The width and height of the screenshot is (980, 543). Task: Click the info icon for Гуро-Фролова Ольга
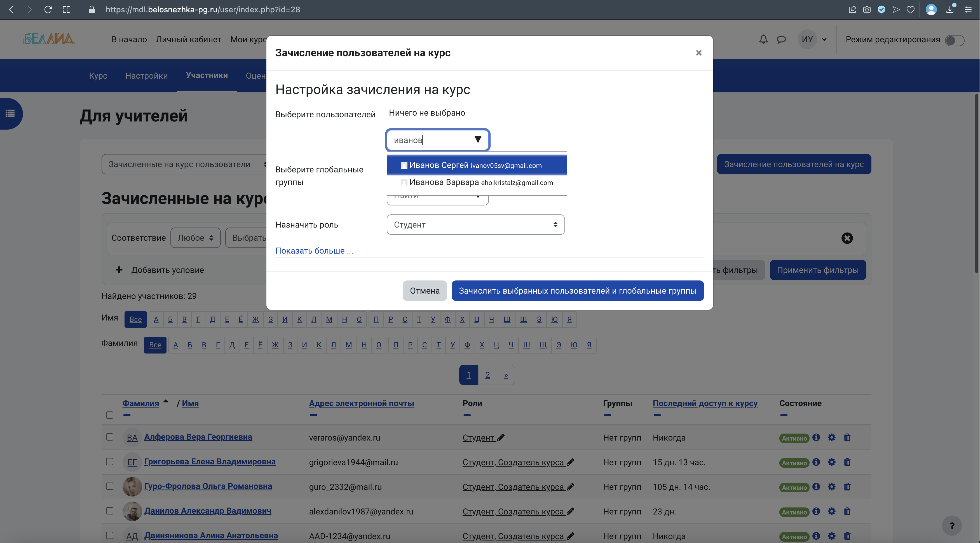click(x=816, y=487)
